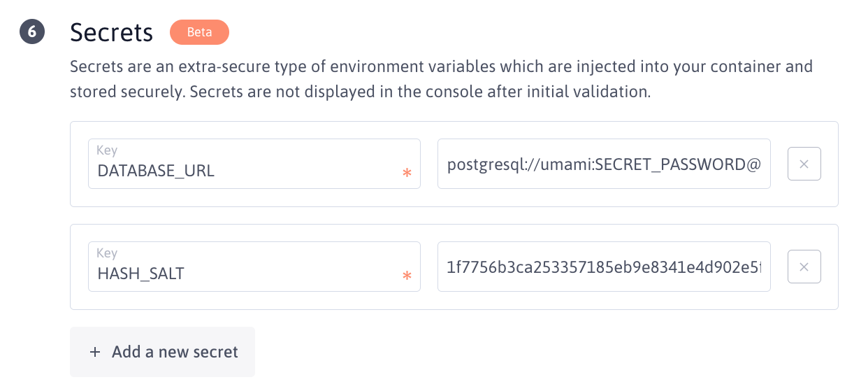
Task: Click the orange asterisk in the DATABASE_URL field
Action: coord(407,173)
